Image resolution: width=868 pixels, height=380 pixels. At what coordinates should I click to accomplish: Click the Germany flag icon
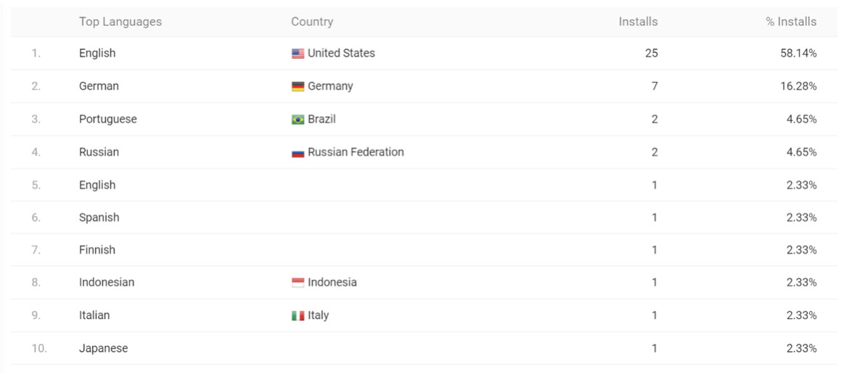tap(298, 86)
